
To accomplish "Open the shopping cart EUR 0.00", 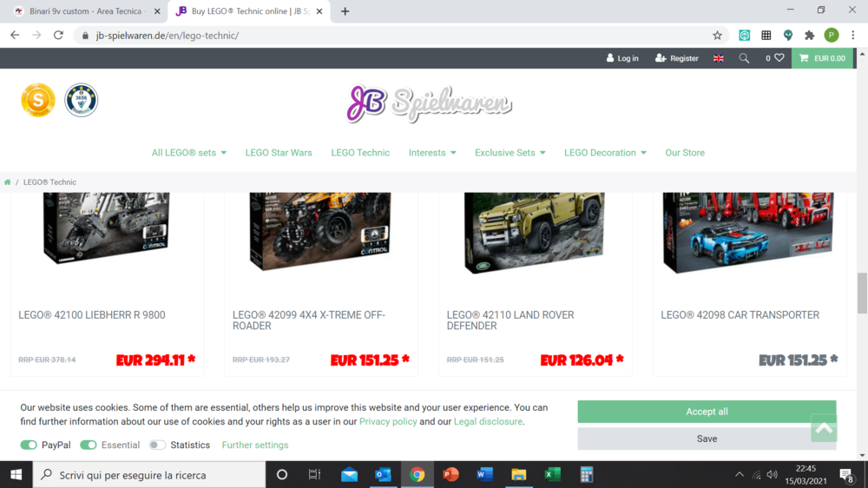I will point(822,58).
